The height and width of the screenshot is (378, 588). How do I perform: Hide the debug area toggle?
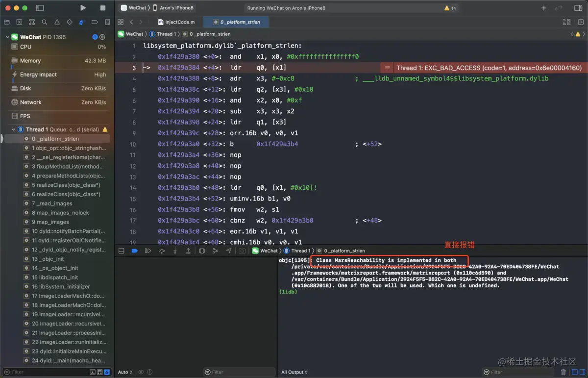coord(122,251)
